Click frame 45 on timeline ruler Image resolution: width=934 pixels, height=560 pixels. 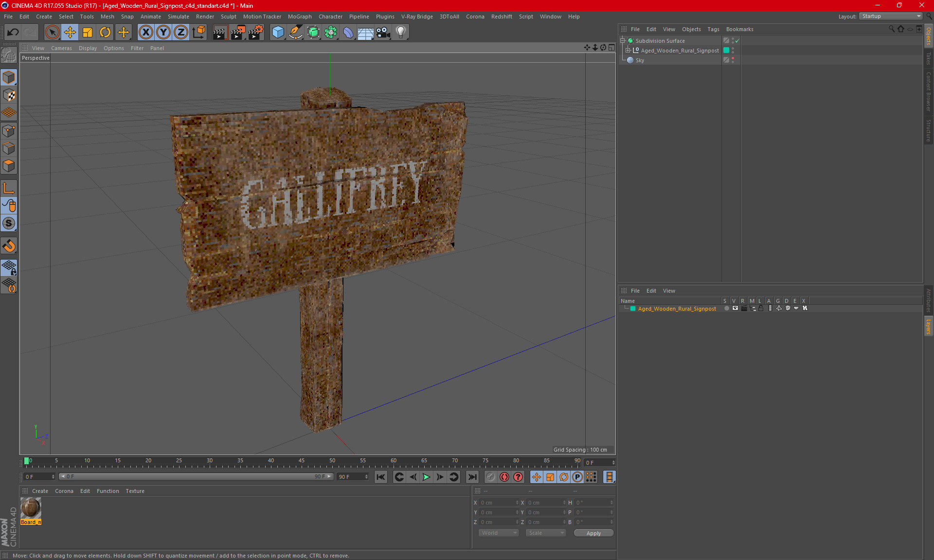(302, 461)
